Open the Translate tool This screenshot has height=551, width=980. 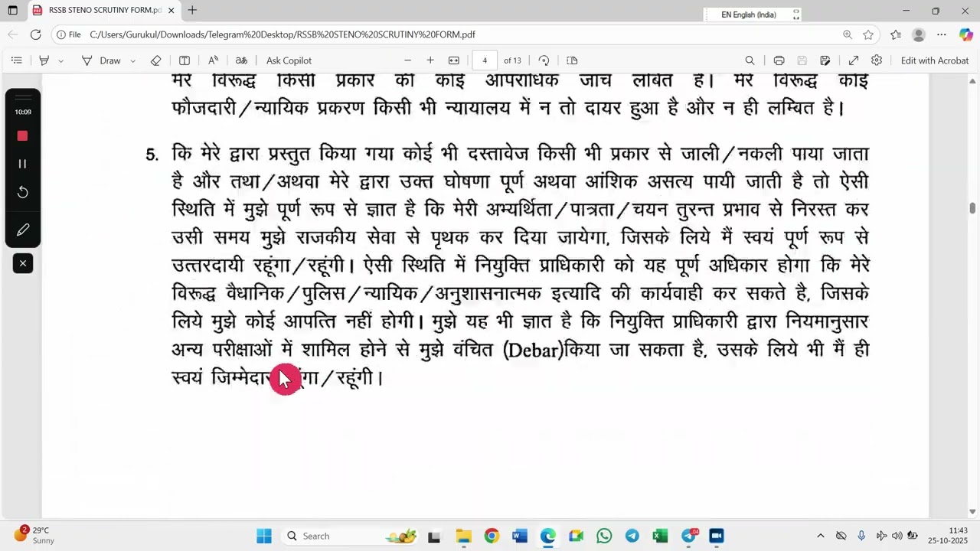click(241, 60)
